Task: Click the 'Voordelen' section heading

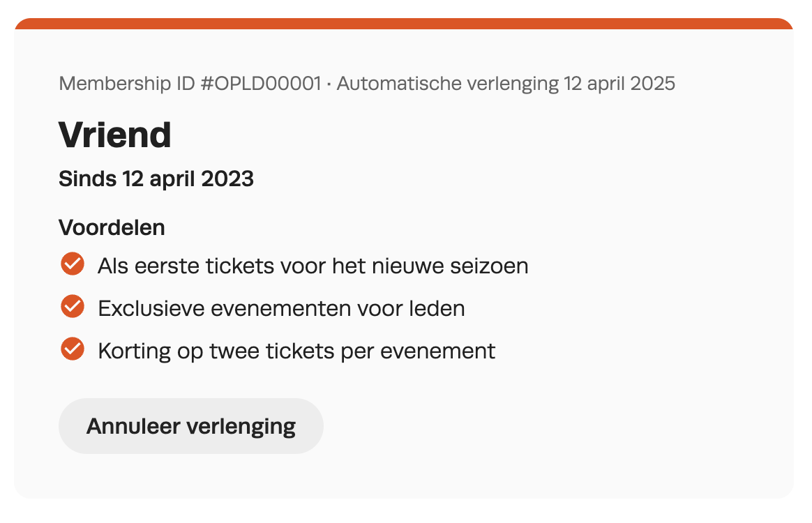Action: point(112,228)
